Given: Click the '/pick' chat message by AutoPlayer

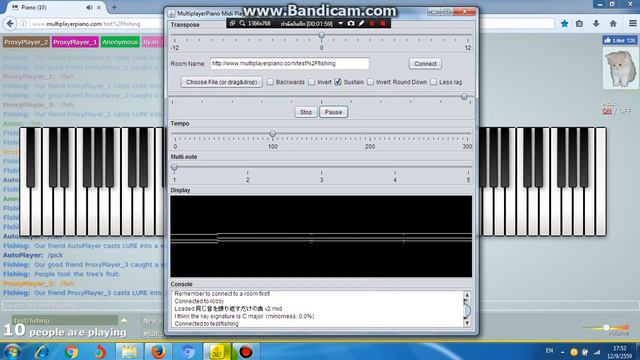Looking at the screenshot, I should tap(55, 255).
